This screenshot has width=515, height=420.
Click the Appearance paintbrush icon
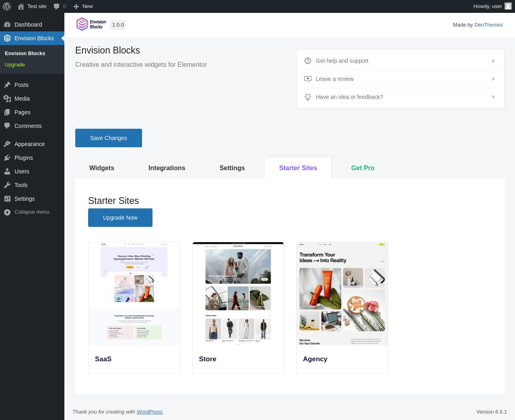coord(7,144)
